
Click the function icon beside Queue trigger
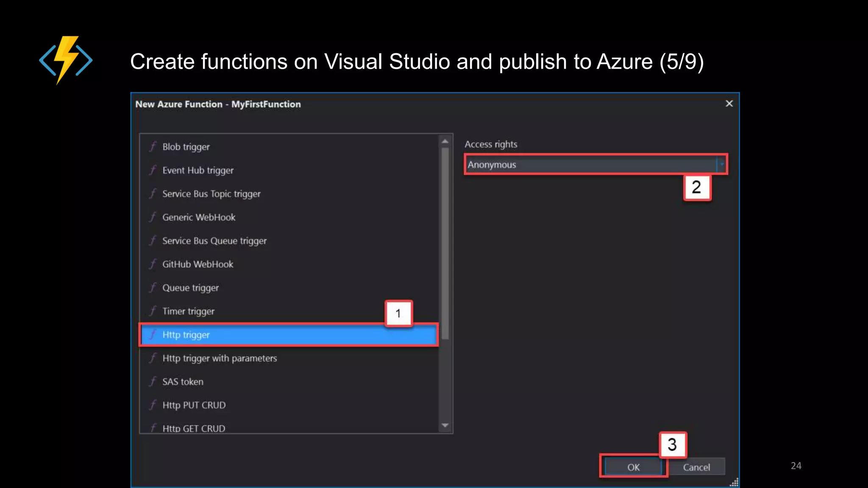pos(153,288)
